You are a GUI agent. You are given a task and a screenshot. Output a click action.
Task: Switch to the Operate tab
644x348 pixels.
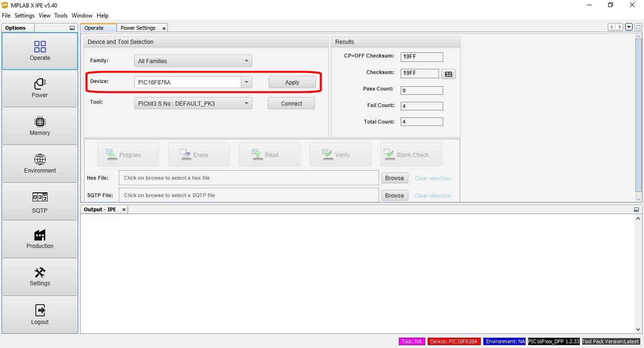point(99,28)
